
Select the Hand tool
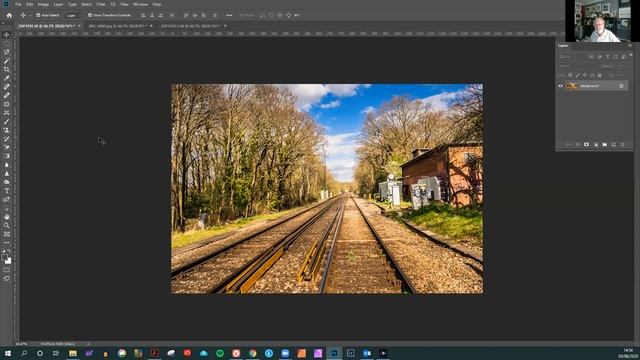[x=7, y=217]
